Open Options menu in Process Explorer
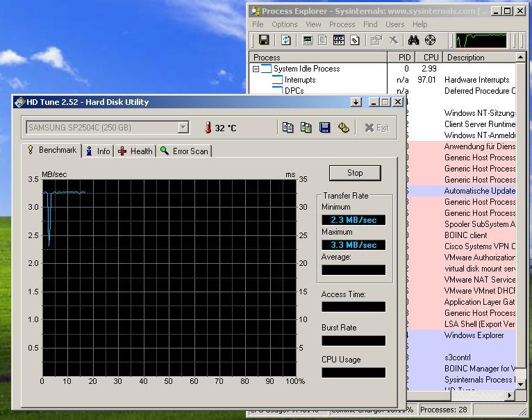The height and width of the screenshot is (420, 532). pos(284,24)
